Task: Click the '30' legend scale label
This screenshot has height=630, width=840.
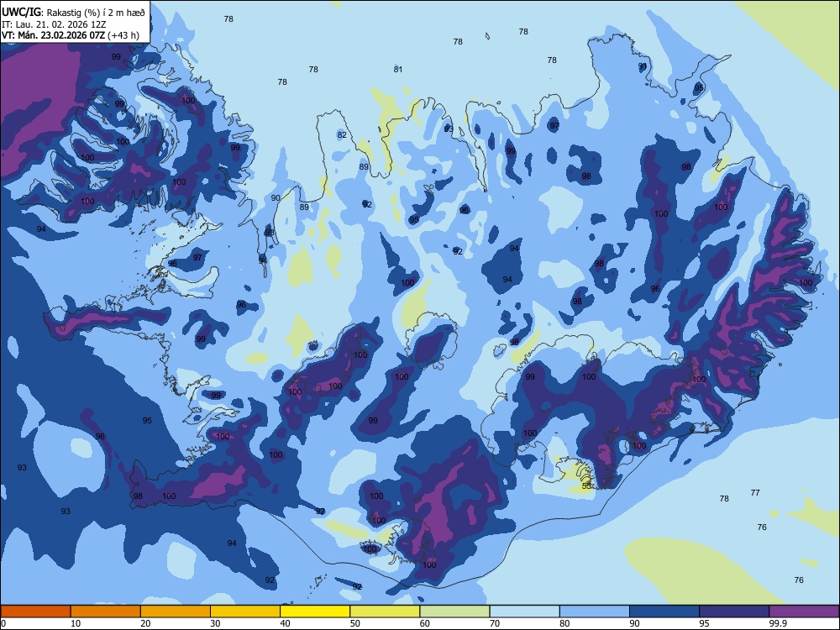Action: point(215,623)
